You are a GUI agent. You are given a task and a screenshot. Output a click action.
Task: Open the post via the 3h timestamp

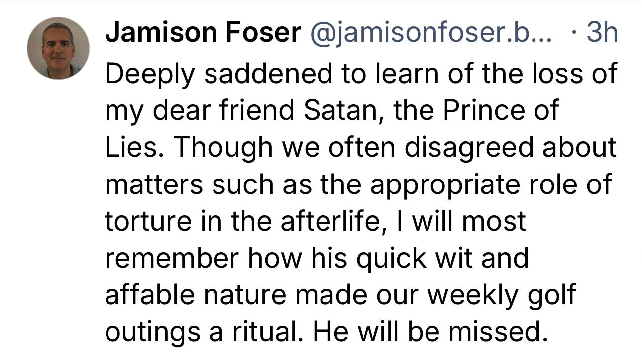602,33
